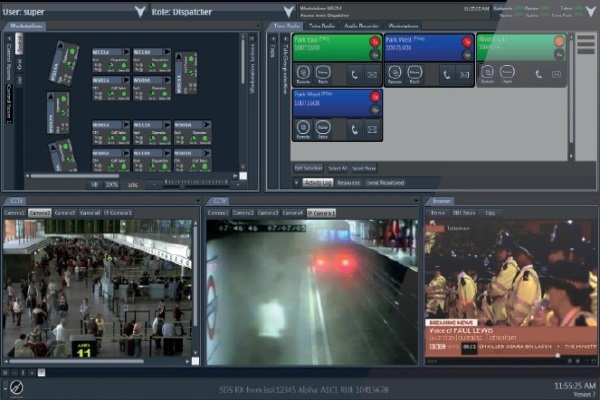The width and height of the screenshot is (600, 400).
Task: Toggle Tx on Park West card below Park East
Action: coord(375,96)
